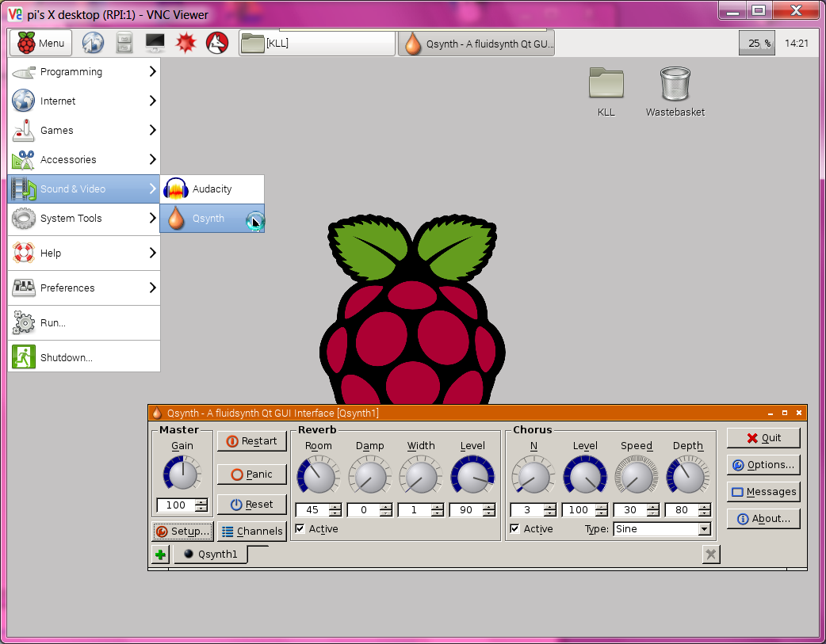Switch to the Qsynth1 engine tab
The width and height of the screenshot is (826, 644).
[210, 554]
